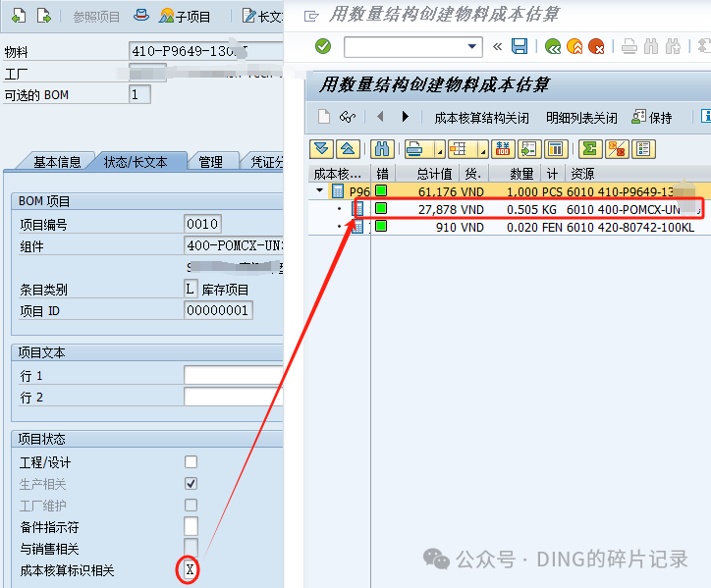Switch to 凭证分配 tab
Viewport: 711px width, 588px height.
pos(265,161)
